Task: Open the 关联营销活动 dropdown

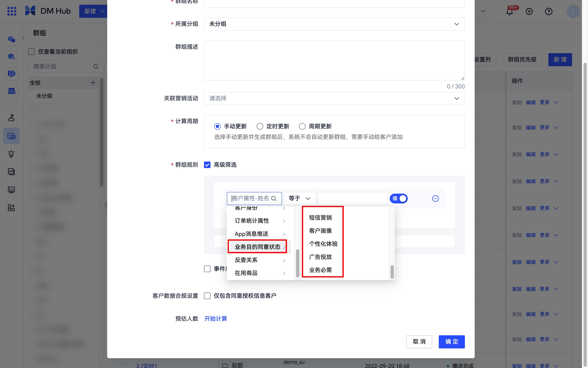Action: pyautogui.click(x=334, y=99)
